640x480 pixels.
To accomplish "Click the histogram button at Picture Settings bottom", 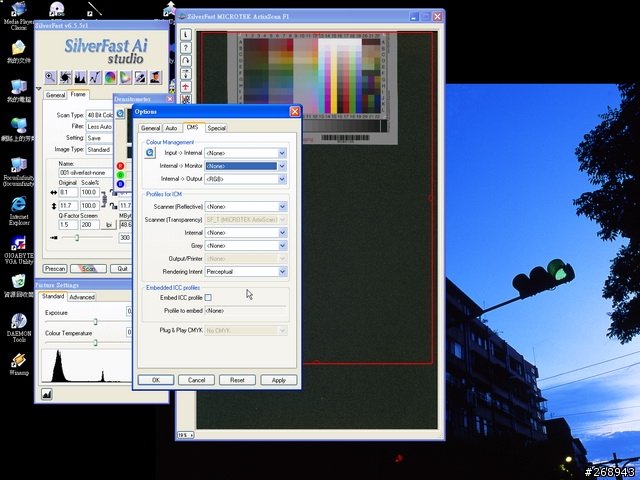I will point(47,394).
